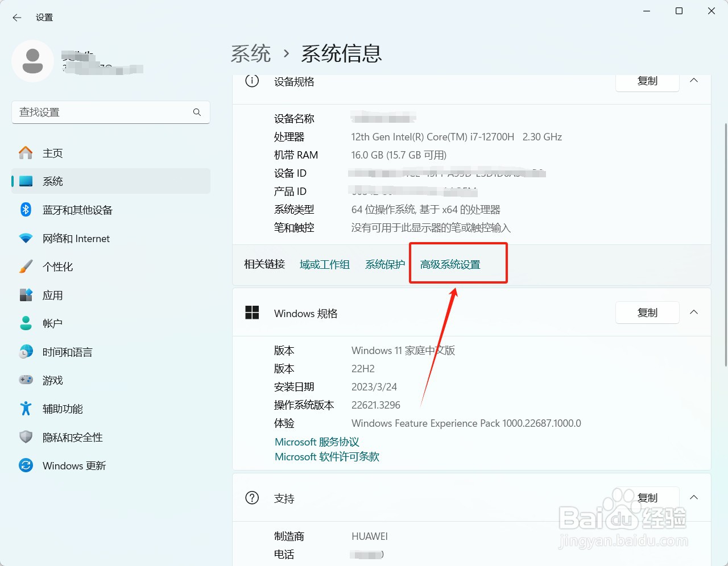Click Windows 11 家庭中文版 edition text
This screenshot has height=566, width=728.
403,351
